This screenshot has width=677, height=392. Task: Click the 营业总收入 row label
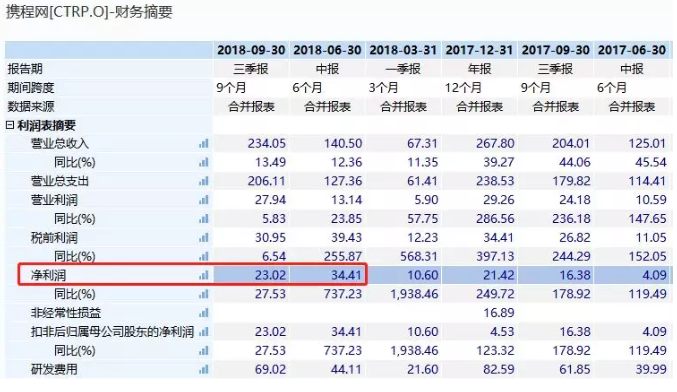pos(60,143)
